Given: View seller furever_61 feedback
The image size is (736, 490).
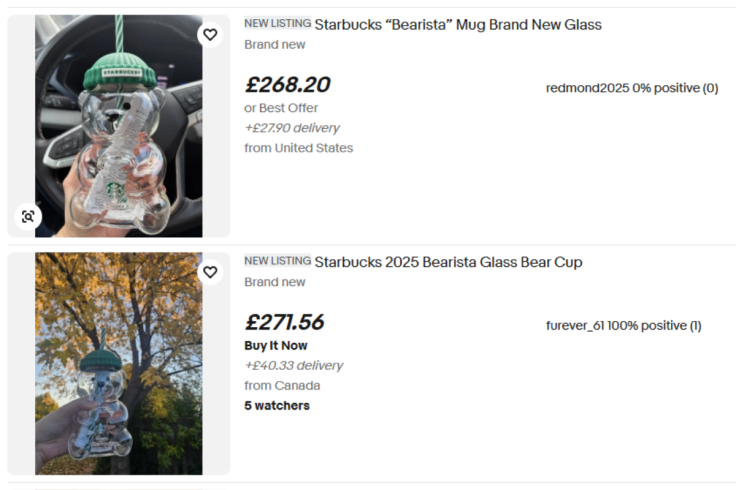Looking at the screenshot, I should tap(623, 326).
